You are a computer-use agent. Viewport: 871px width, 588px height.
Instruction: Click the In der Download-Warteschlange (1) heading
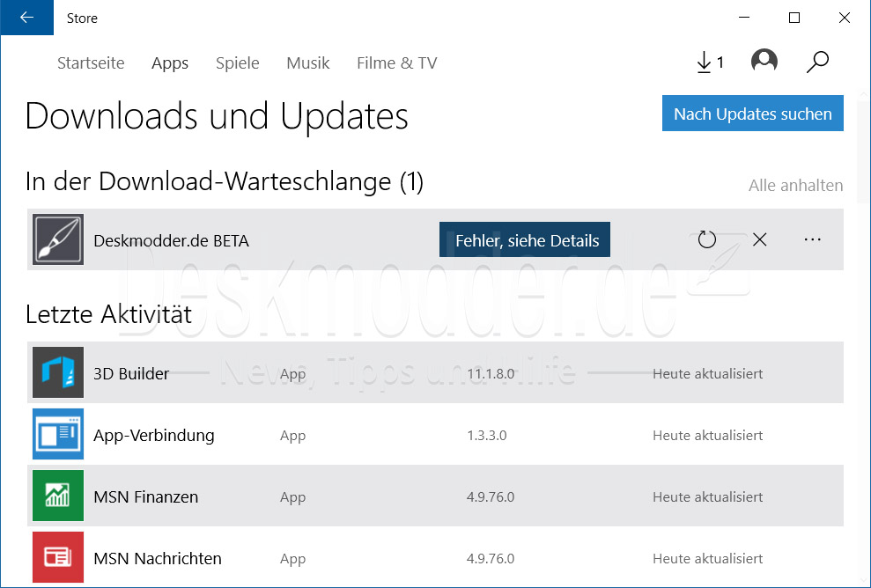tap(225, 182)
